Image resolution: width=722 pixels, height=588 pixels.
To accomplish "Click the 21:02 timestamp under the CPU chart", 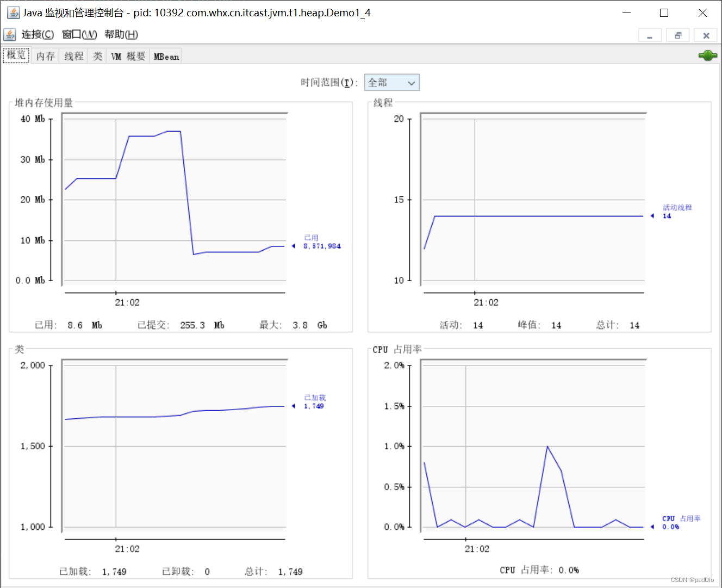I will pyautogui.click(x=477, y=549).
